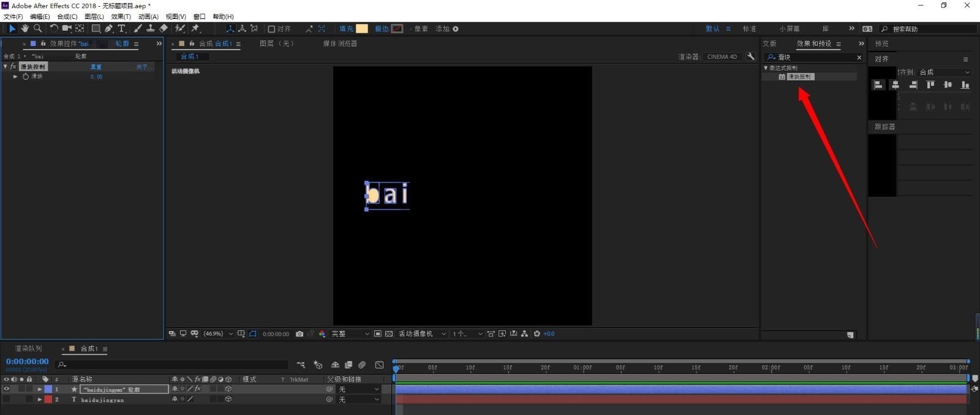Hide the baidujingyan 轮廓 layer with eye toggle

click(7, 389)
